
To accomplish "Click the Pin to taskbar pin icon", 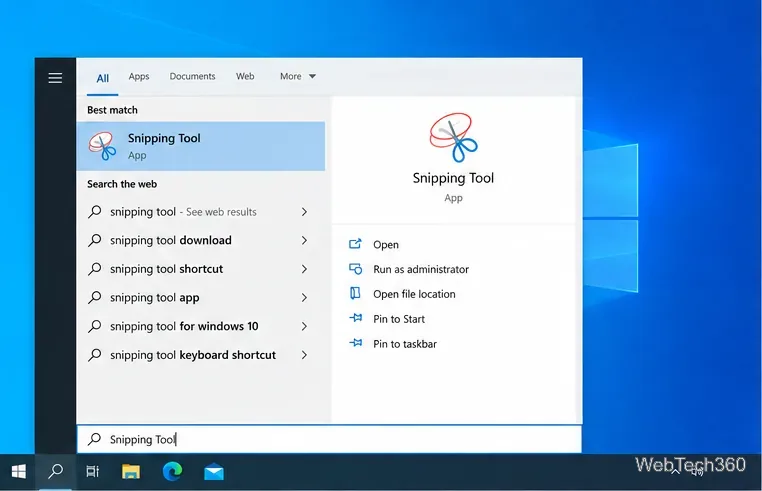I will coord(356,343).
